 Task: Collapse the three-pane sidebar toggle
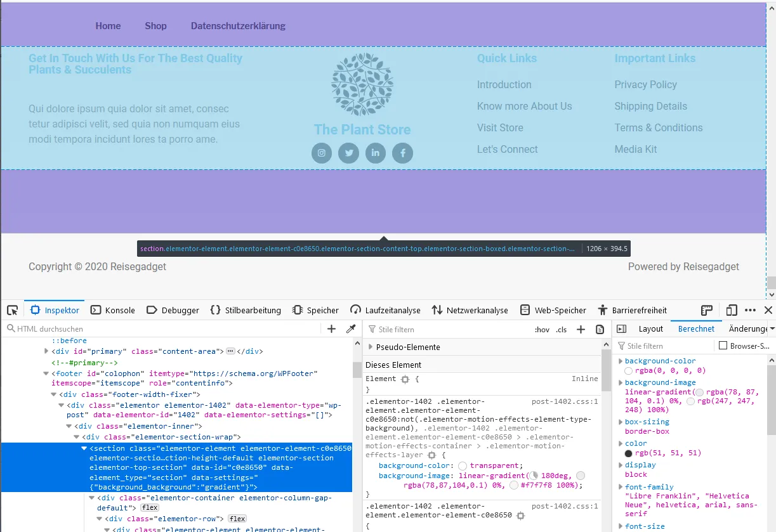click(x=622, y=329)
